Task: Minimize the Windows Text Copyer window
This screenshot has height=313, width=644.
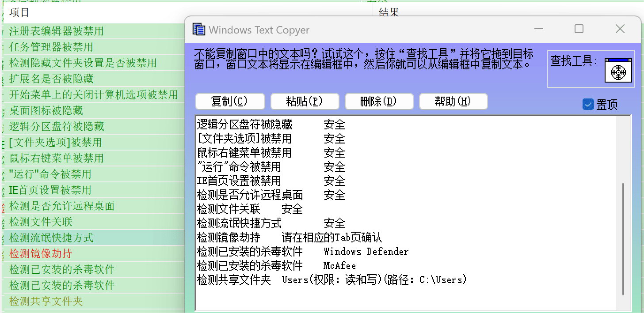Action: [538, 29]
